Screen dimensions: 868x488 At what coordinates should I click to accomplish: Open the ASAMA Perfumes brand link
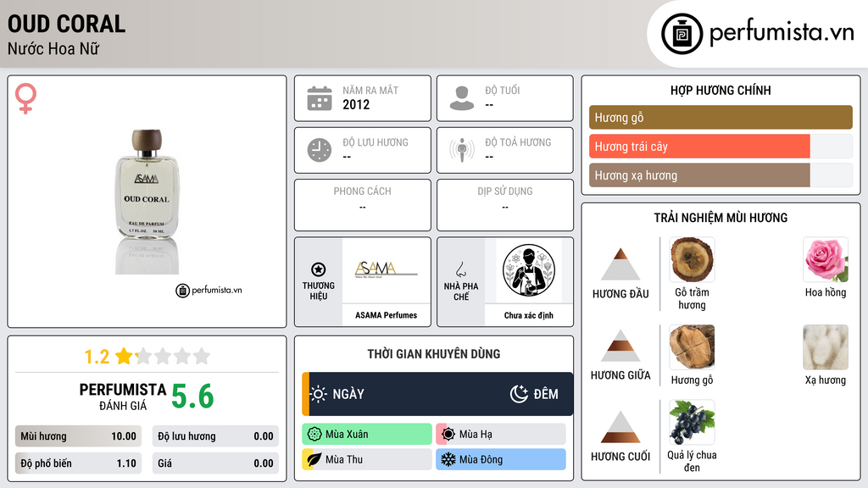pyautogui.click(x=386, y=315)
